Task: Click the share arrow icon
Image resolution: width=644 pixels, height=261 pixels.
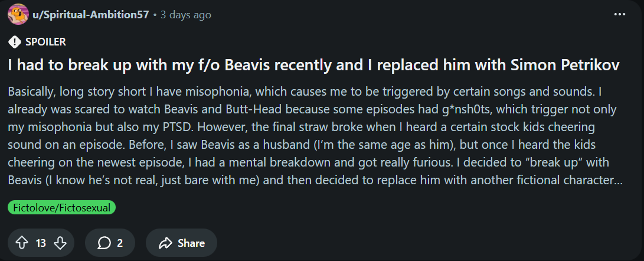Action: click(165, 243)
